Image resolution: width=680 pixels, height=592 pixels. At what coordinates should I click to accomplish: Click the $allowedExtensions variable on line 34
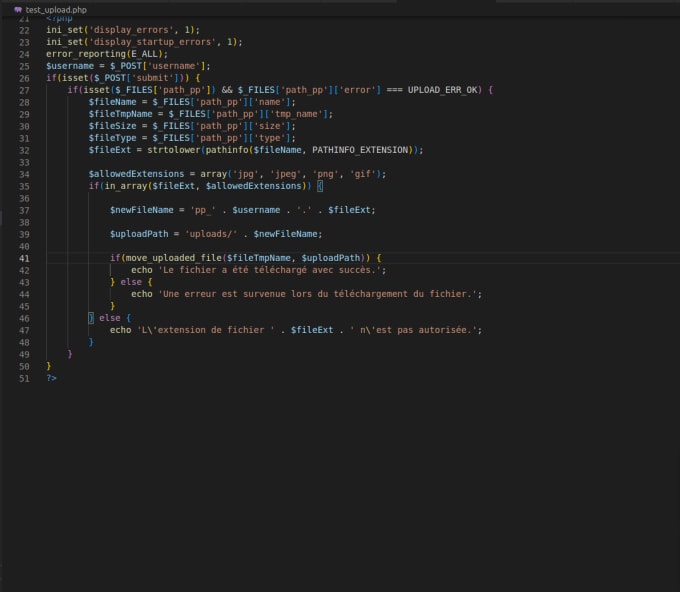pos(136,174)
